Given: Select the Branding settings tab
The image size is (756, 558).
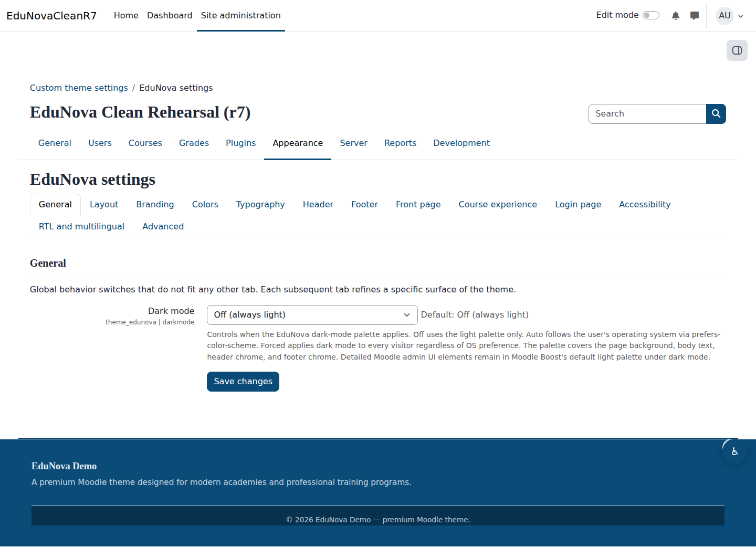Looking at the screenshot, I should pos(155,205).
